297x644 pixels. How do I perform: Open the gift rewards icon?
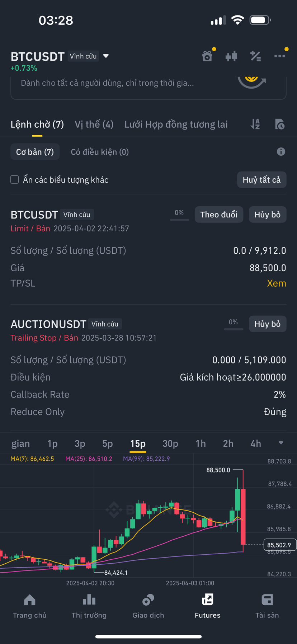point(207,56)
